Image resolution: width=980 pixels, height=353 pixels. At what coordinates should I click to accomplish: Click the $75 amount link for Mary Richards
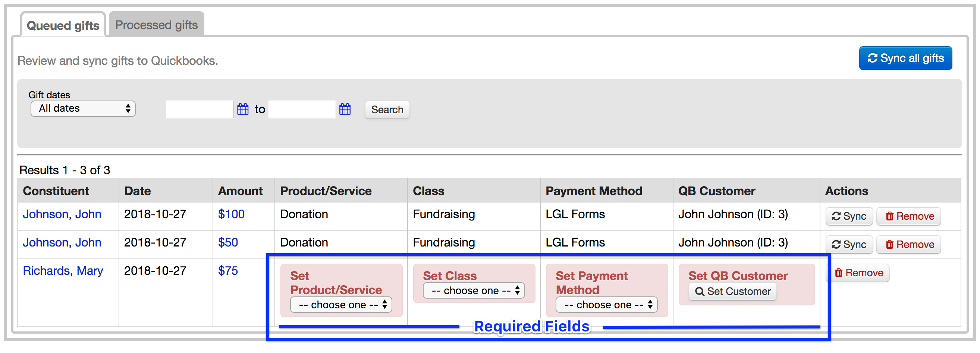pos(227,271)
